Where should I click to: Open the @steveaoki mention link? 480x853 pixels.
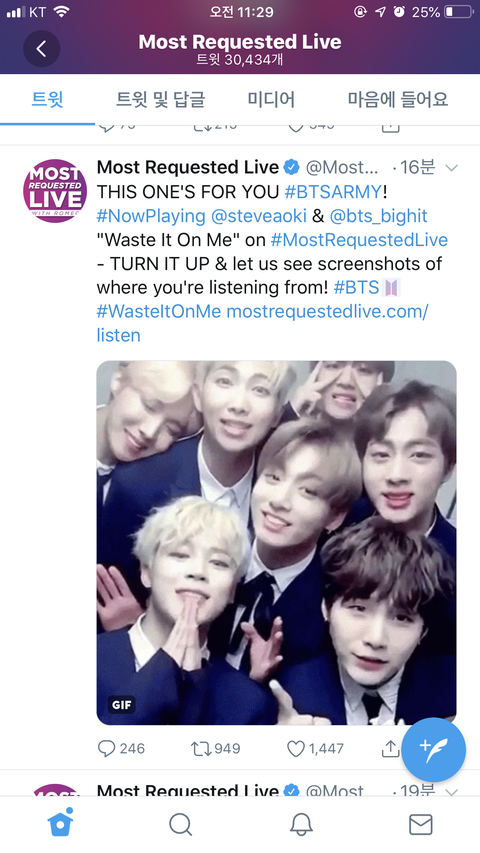[x=259, y=216]
